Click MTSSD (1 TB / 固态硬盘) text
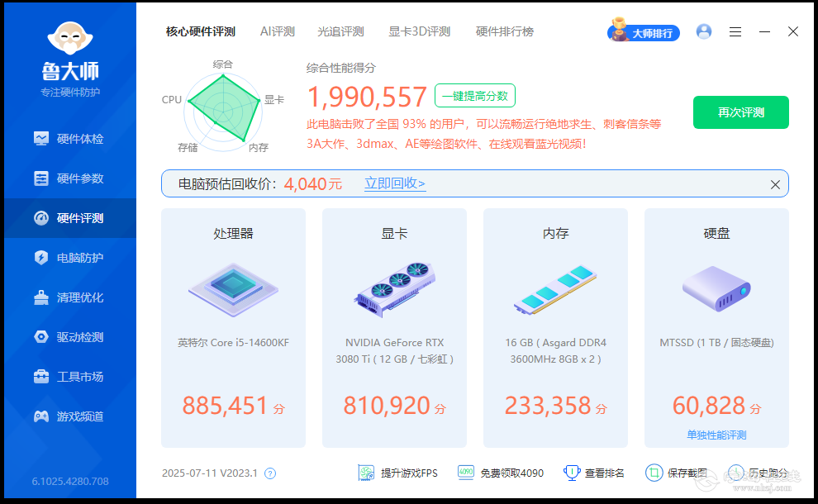Viewport: 818px width, 504px height. pyautogui.click(x=717, y=343)
